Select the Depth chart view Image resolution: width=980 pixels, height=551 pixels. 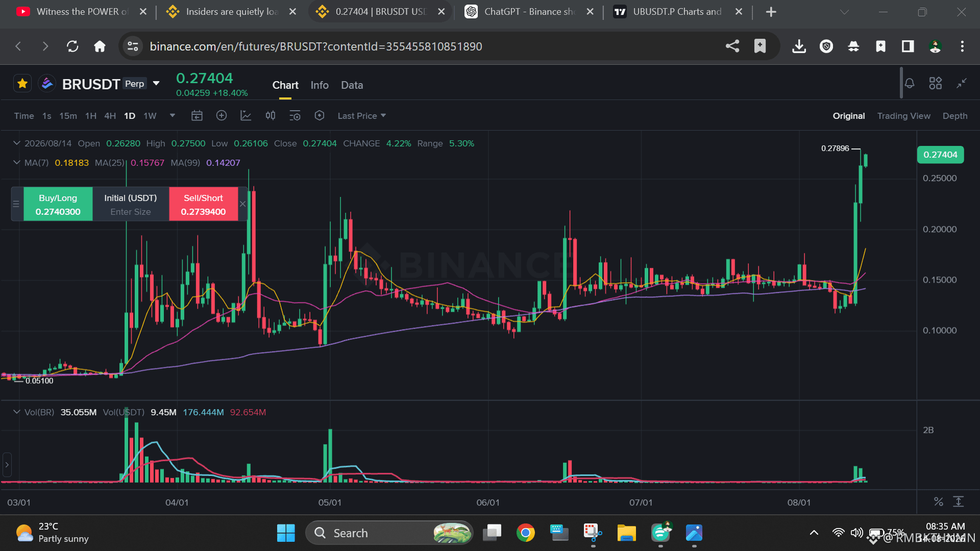pyautogui.click(x=955, y=116)
